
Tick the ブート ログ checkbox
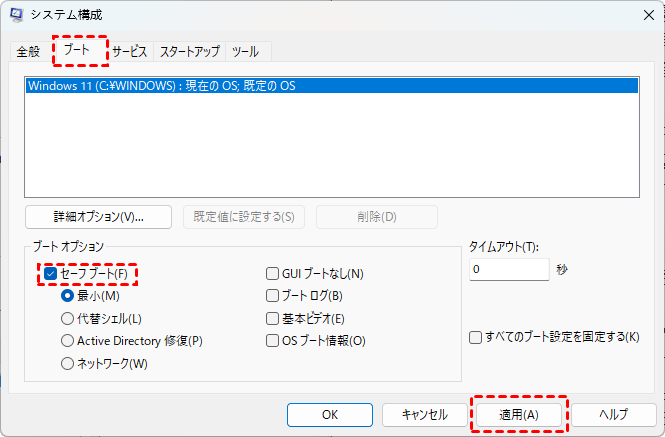(x=272, y=296)
